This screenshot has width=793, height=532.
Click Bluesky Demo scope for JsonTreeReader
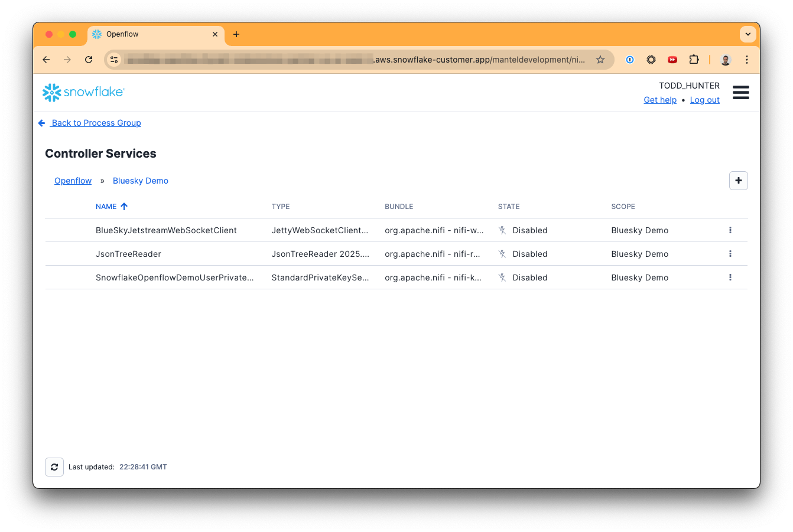640,254
